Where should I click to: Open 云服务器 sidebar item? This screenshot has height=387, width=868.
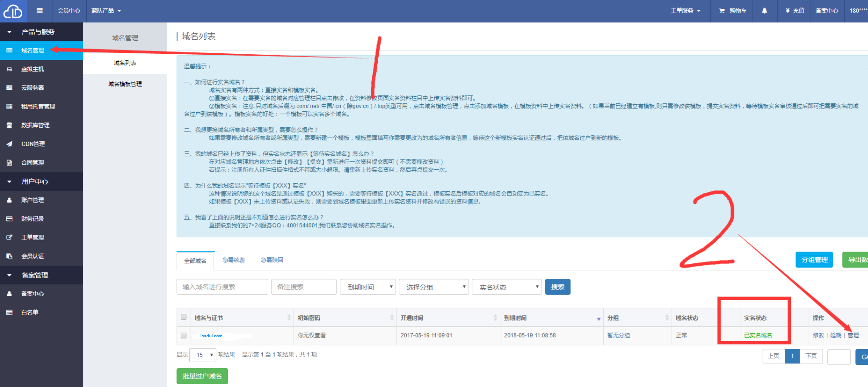32,88
